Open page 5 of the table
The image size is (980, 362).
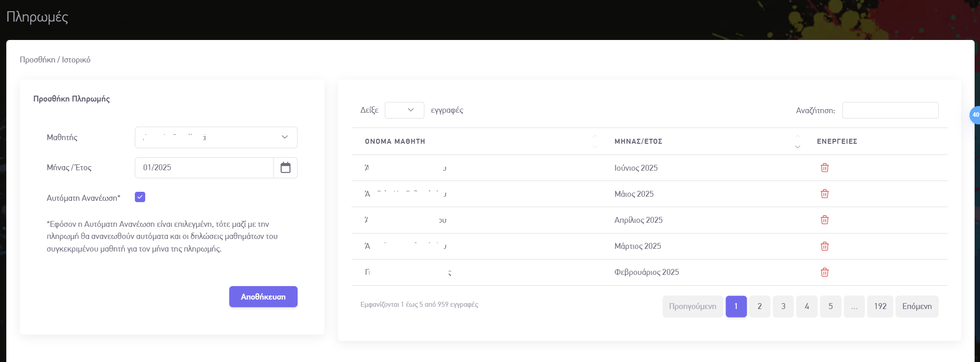(x=830, y=306)
